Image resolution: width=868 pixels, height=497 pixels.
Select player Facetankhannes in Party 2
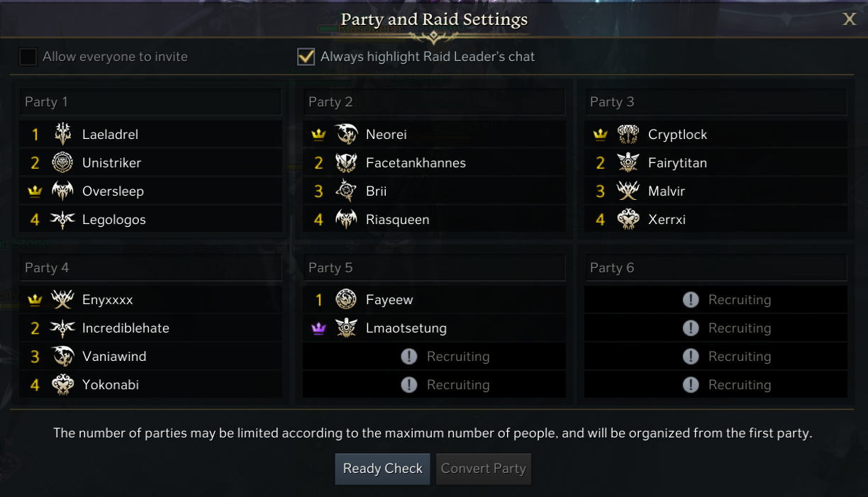click(x=416, y=162)
